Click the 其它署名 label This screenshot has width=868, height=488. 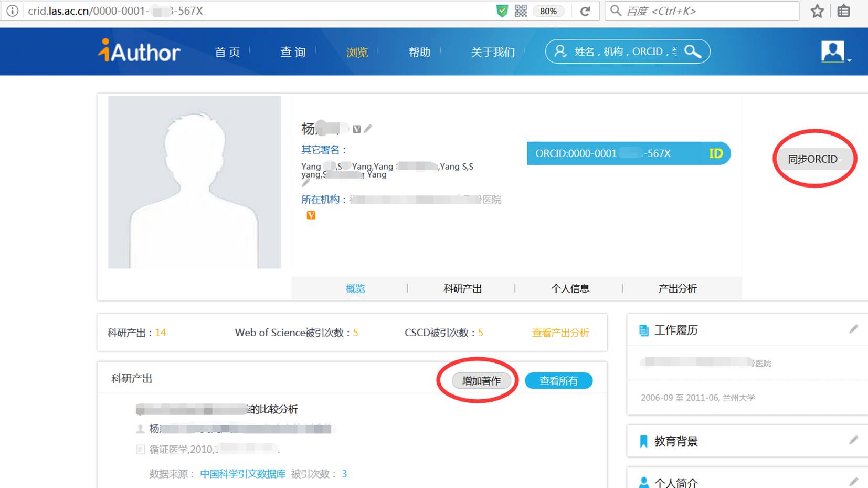(x=324, y=150)
